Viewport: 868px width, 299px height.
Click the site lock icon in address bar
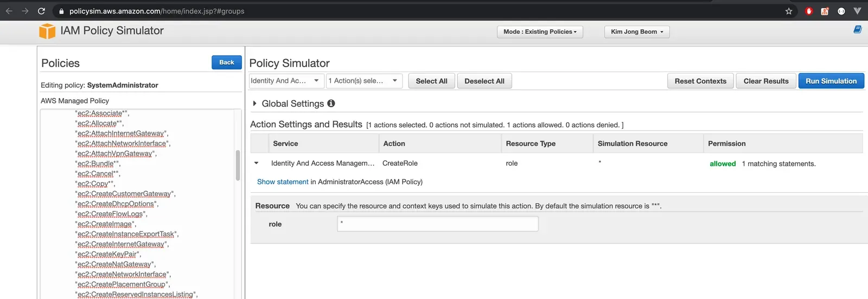click(x=61, y=11)
